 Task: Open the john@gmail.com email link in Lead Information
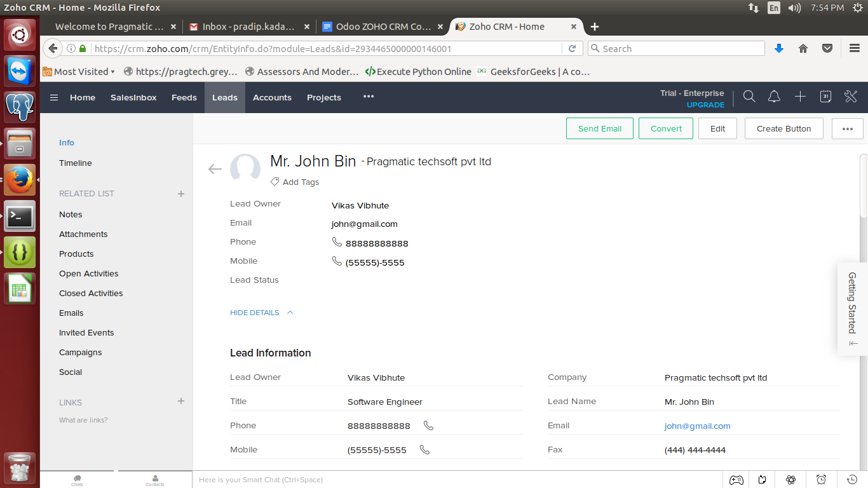(x=697, y=426)
